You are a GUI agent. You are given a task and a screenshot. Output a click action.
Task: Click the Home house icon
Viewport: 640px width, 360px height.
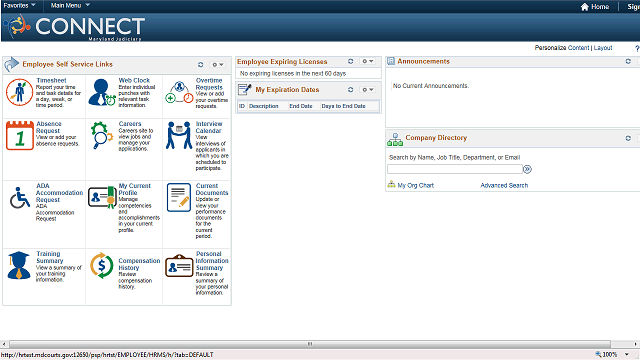584,7
